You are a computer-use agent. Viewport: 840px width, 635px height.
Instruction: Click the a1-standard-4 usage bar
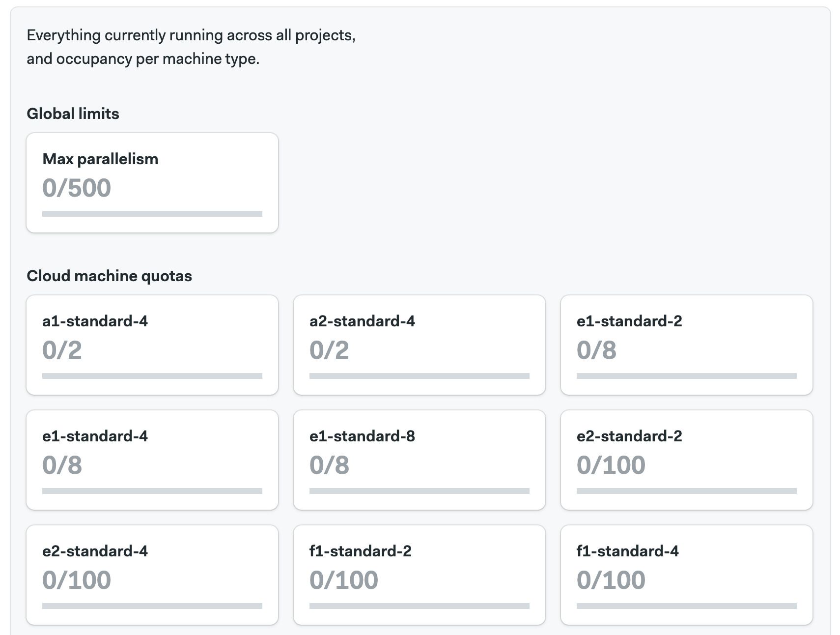(152, 376)
